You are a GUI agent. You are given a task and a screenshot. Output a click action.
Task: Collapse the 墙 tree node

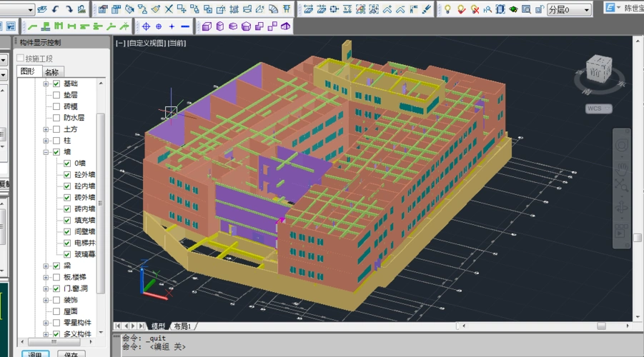point(46,152)
